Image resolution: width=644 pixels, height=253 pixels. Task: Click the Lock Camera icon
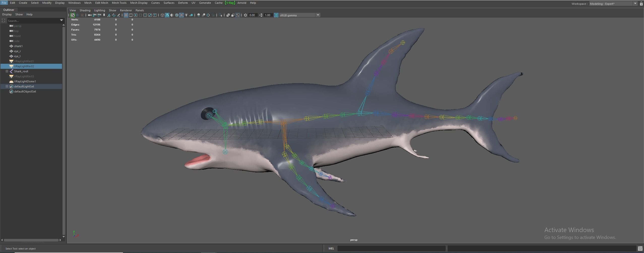[94, 15]
